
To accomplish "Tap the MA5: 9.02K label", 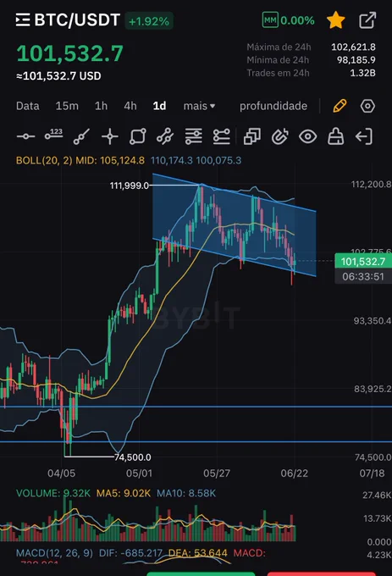I will tap(124, 493).
